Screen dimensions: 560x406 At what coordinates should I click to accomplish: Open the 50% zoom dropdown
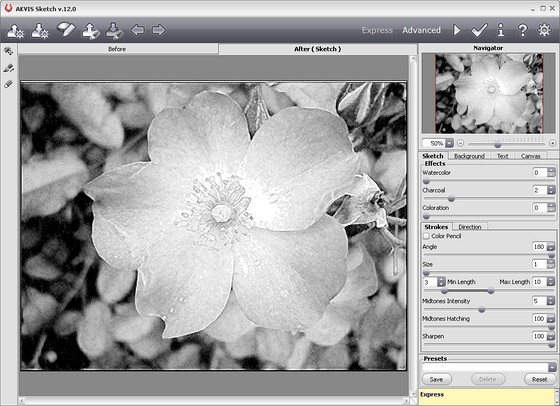[x=450, y=143]
